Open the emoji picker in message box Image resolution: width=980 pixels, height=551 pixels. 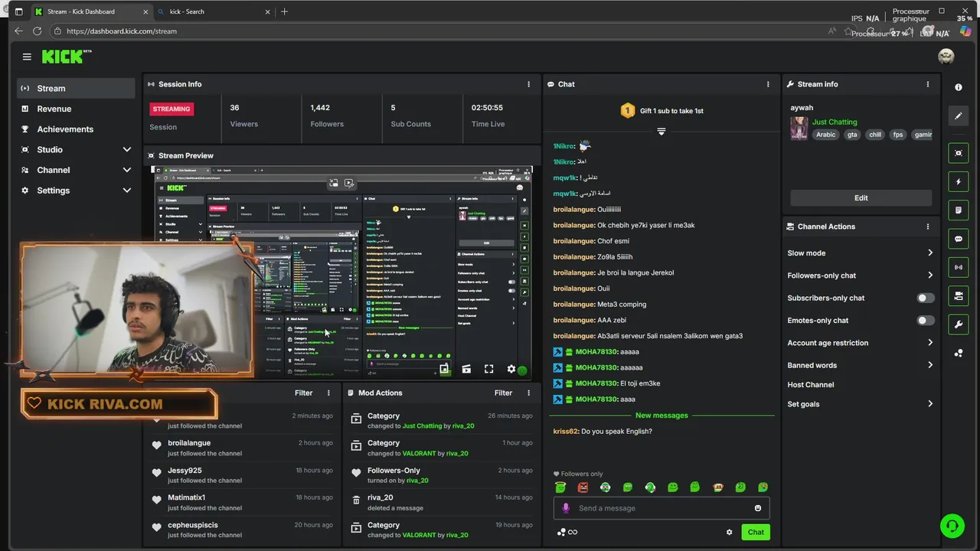[x=758, y=508]
